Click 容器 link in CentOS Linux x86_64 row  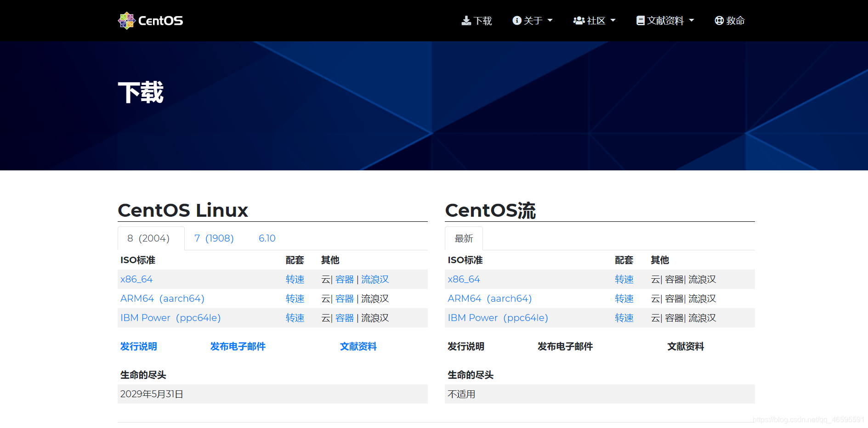click(x=345, y=279)
